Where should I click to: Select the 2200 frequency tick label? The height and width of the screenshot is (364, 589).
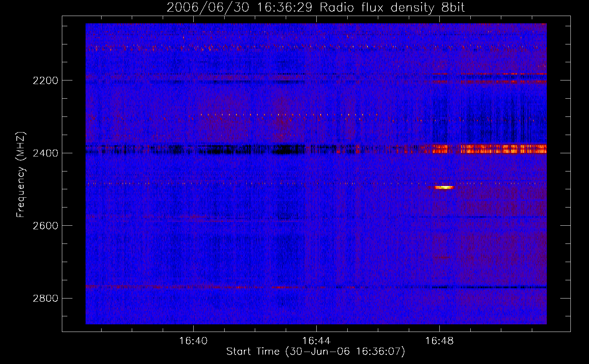point(46,80)
